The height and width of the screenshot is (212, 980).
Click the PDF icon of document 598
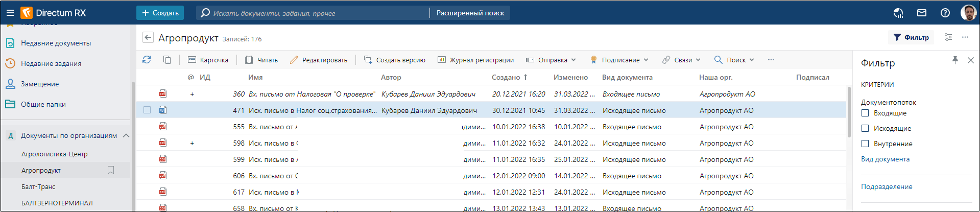pos(162,143)
